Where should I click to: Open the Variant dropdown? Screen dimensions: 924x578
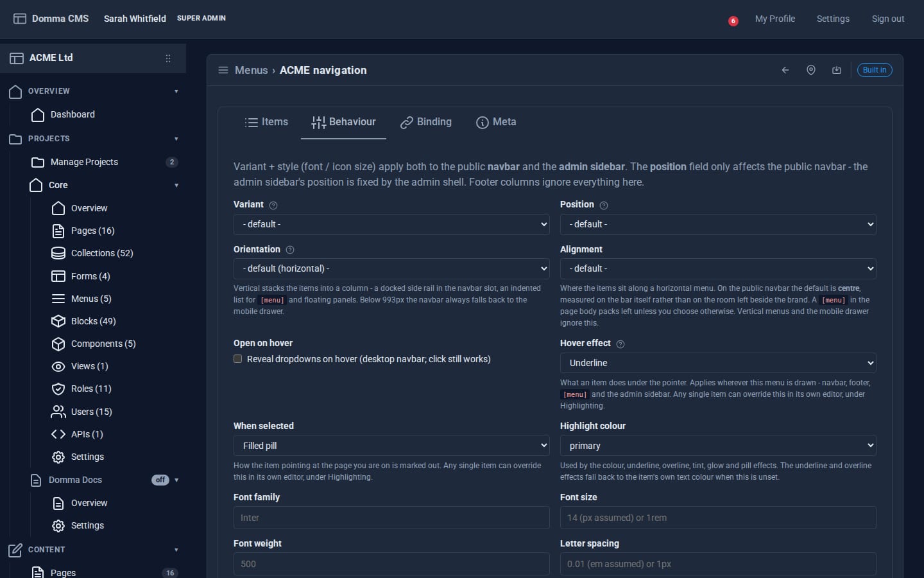pos(391,224)
